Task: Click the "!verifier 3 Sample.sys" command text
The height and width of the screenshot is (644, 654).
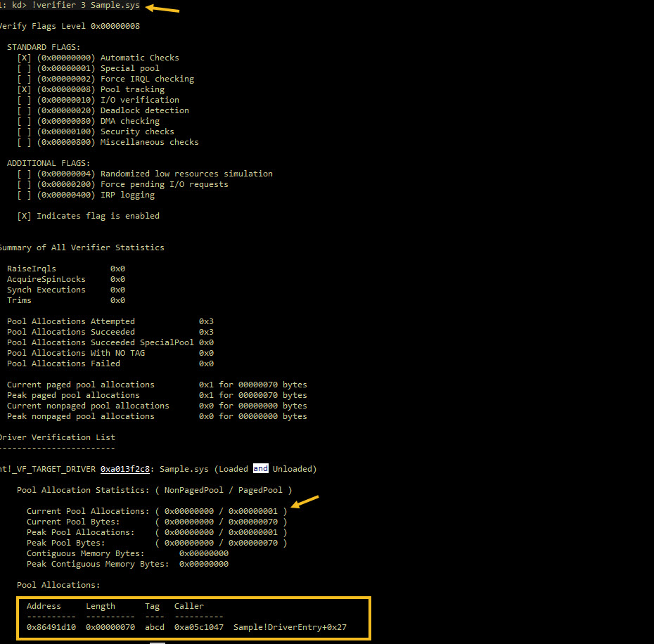Action: click(86, 6)
